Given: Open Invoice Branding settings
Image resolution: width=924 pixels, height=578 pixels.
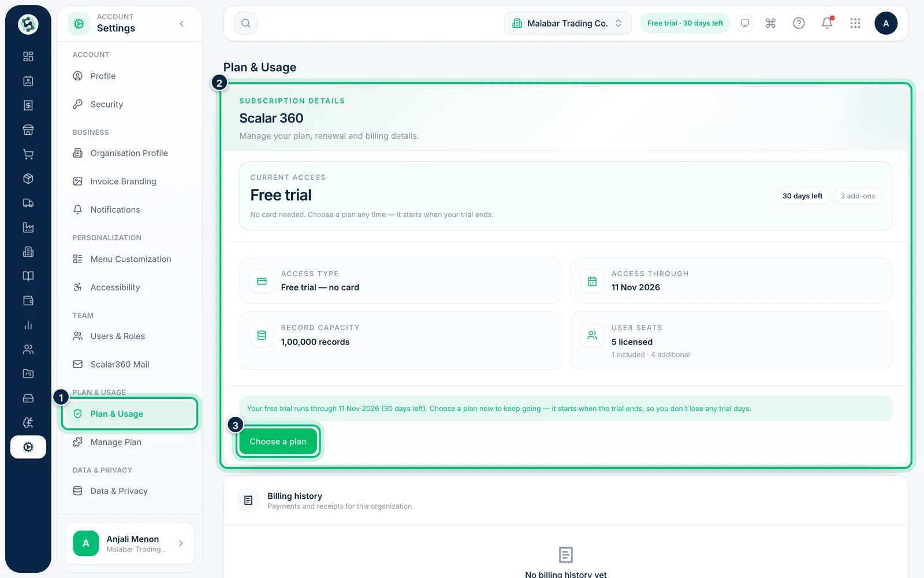Looking at the screenshot, I should [x=129, y=181].
